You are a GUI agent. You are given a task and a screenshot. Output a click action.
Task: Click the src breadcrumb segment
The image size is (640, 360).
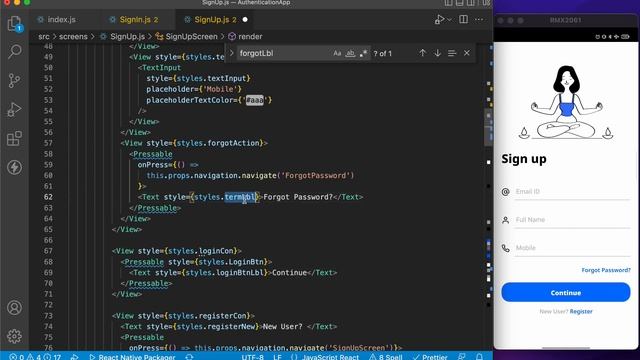pos(44,36)
